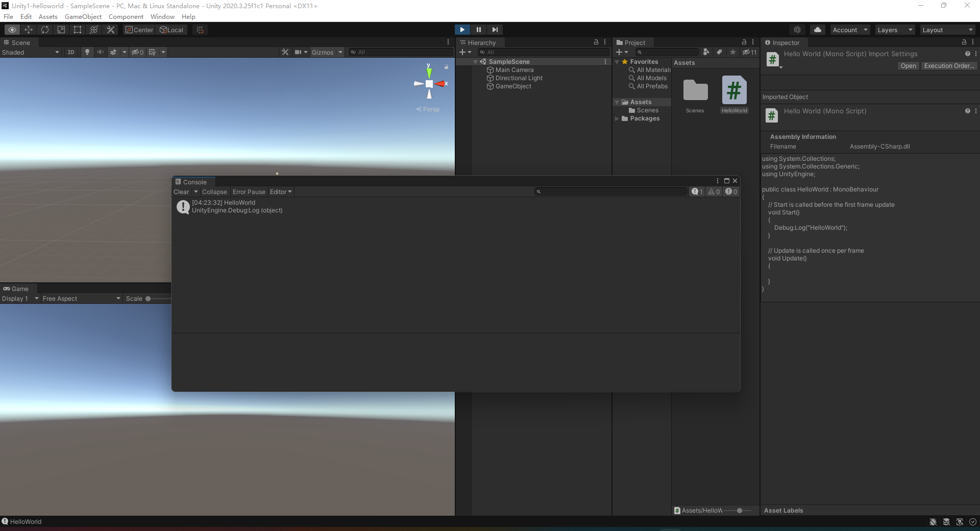The image size is (980, 531).
Task: Click the Pause button
Action: point(479,30)
